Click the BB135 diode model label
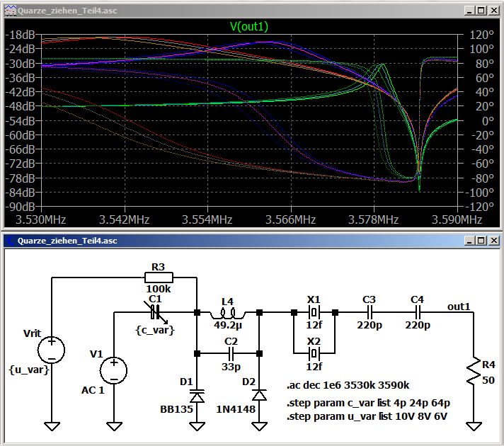Image resolution: width=504 pixels, height=446 pixels. (176, 409)
